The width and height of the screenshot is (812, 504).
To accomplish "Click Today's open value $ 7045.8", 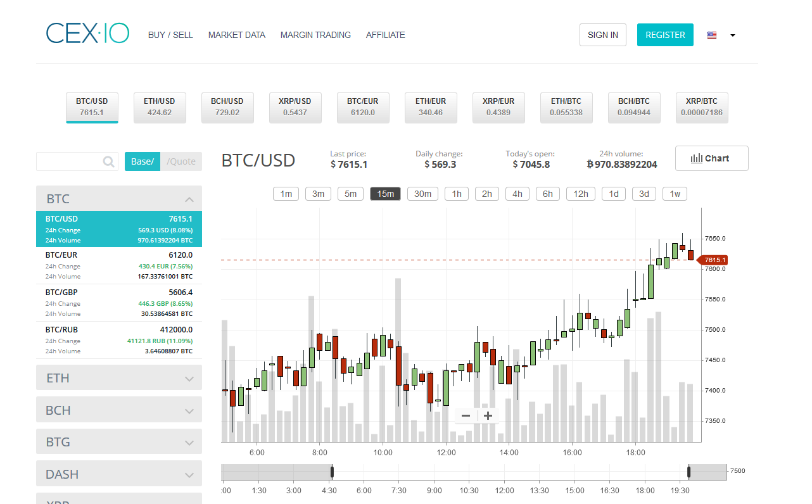I will (531, 165).
